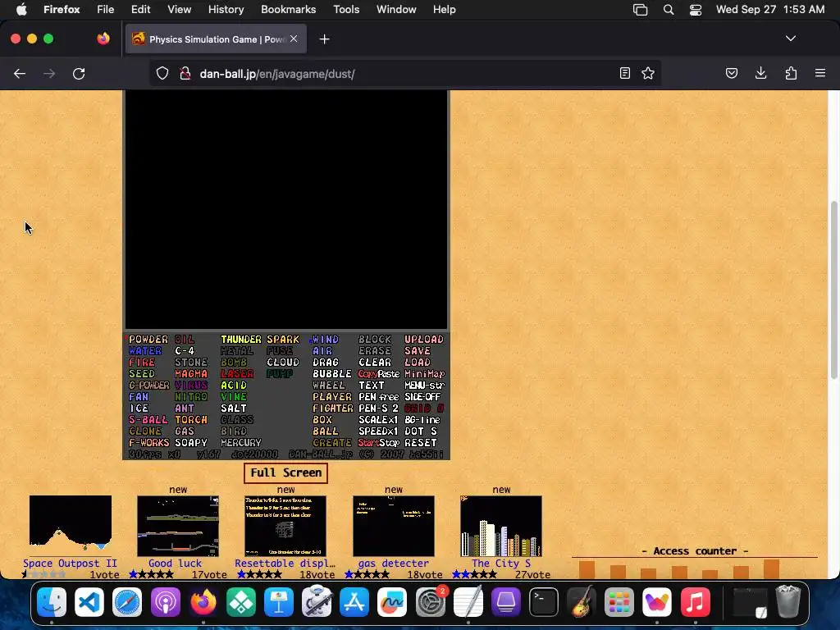This screenshot has width=840, height=630.
Task: Open the extensions puzzle icon
Action: click(x=791, y=73)
